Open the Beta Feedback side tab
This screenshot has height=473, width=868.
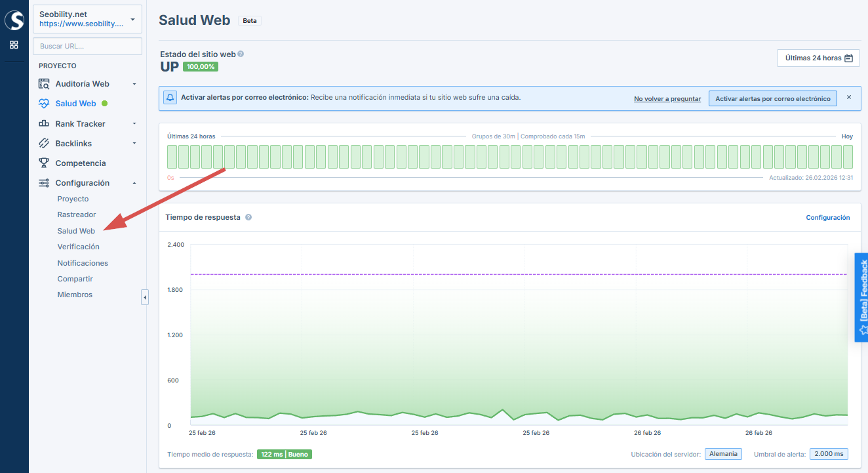click(861, 297)
